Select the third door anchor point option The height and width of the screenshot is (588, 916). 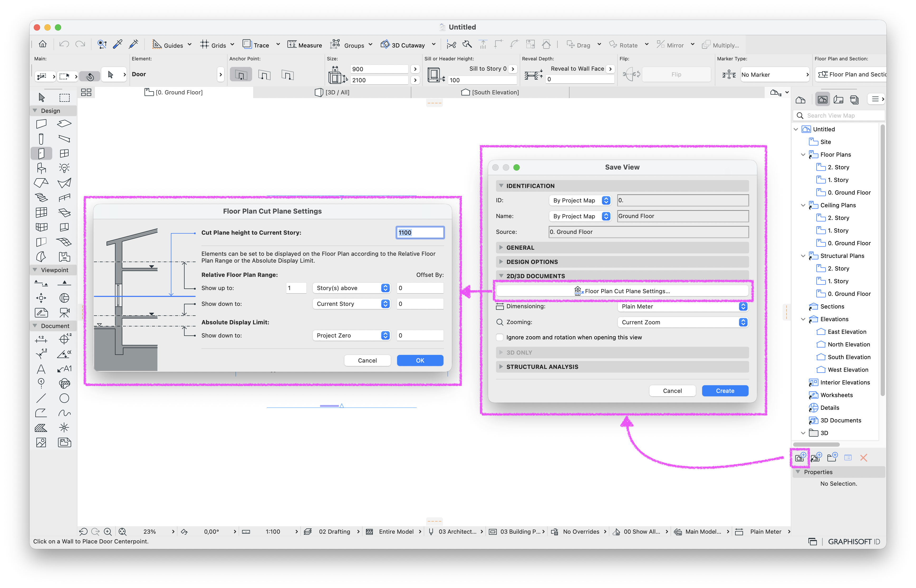pos(287,74)
